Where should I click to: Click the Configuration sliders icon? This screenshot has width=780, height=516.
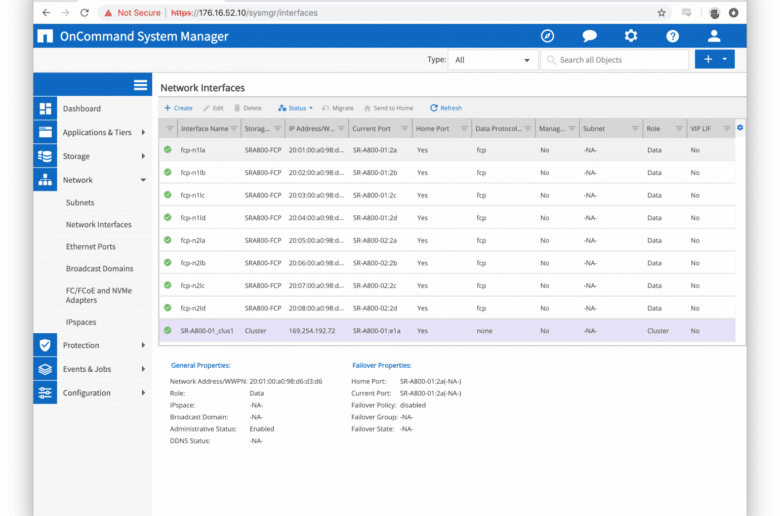click(x=45, y=393)
